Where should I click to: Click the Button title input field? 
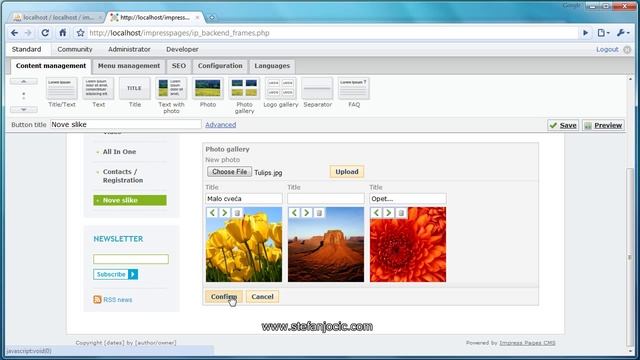tap(126, 124)
